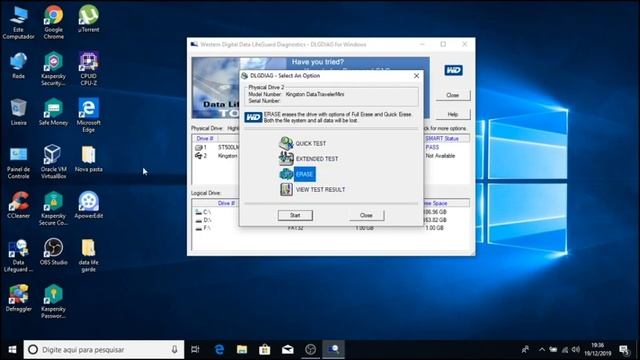Select the ERASE option icon
Image resolution: width=640 pixels, height=360 pixels.
(286, 174)
